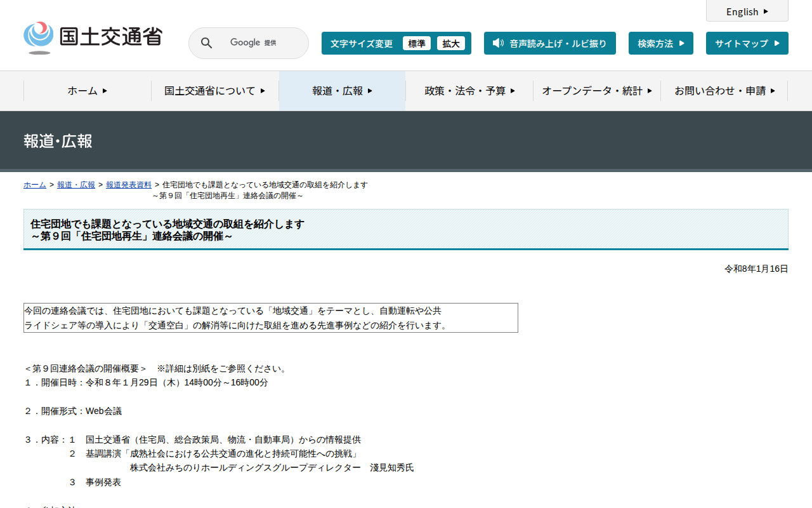The width and height of the screenshot is (812, 508).
Task: Open the お問い合わせ・申請 menu
Action: point(724,91)
